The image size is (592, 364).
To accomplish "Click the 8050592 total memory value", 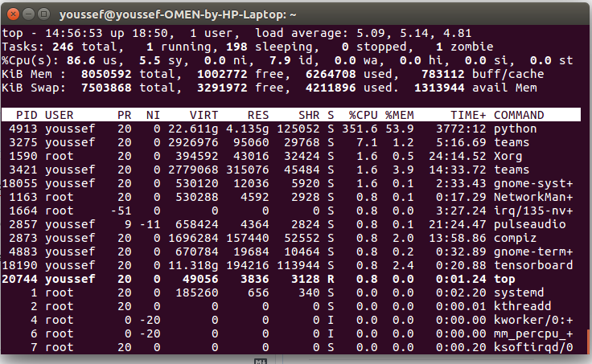I will (106, 74).
